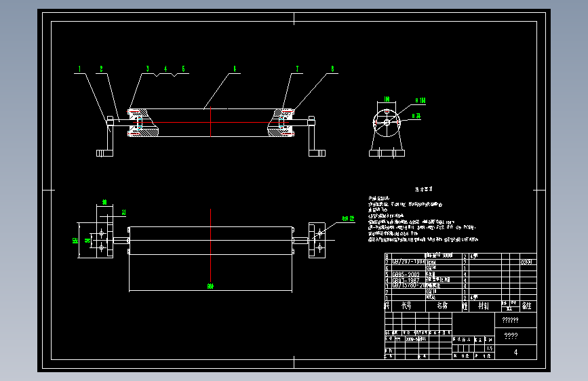Select the green callout number 3
This screenshot has width=588, height=381.
pyautogui.click(x=147, y=69)
